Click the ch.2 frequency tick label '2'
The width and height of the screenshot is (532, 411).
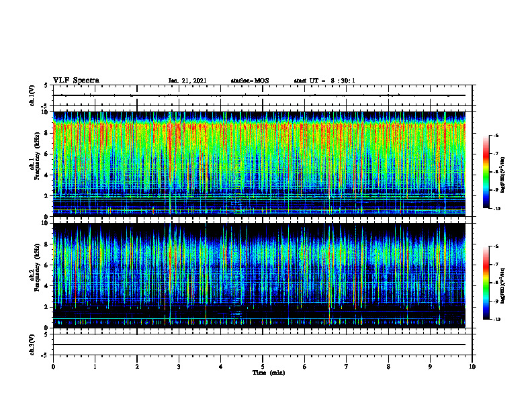coord(46,307)
